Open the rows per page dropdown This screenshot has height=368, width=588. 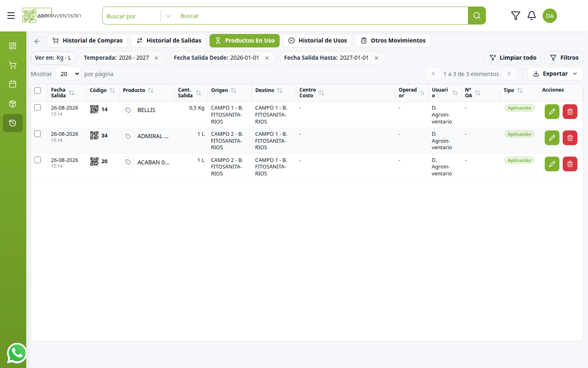coord(68,74)
